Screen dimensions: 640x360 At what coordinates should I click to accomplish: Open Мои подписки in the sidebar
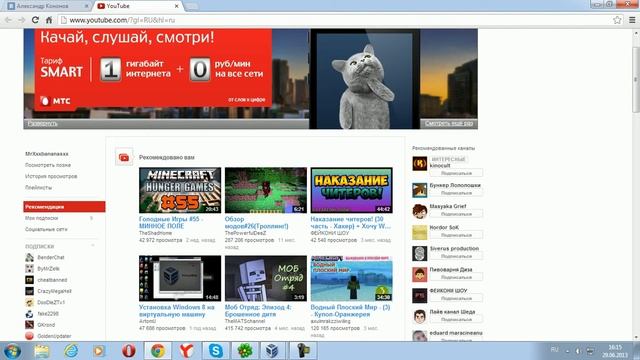coord(42,218)
